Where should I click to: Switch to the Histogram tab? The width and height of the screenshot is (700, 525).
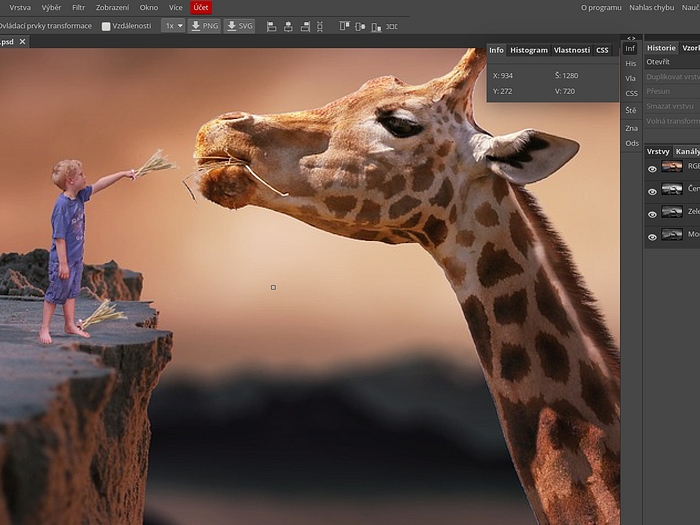pyautogui.click(x=529, y=50)
